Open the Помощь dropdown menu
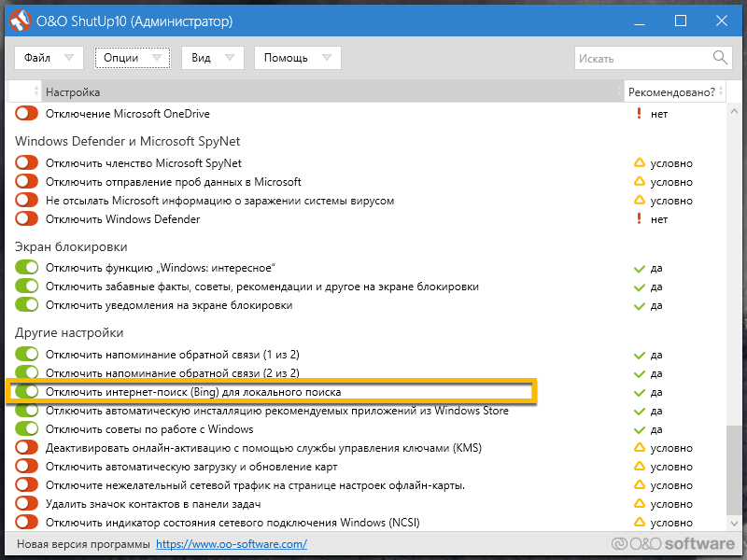Viewport: 747px width, 560px height. pyautogui.click(x=297, y=58)
